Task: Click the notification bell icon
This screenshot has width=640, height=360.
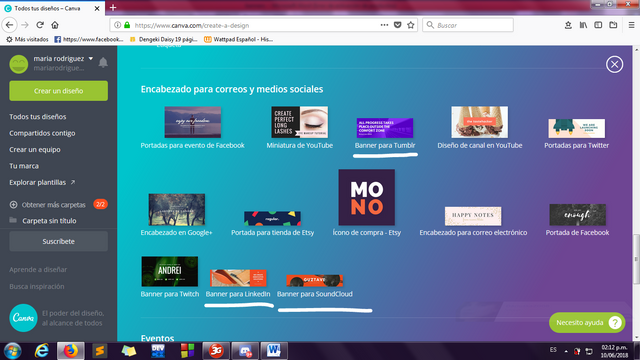Action: 103,62
